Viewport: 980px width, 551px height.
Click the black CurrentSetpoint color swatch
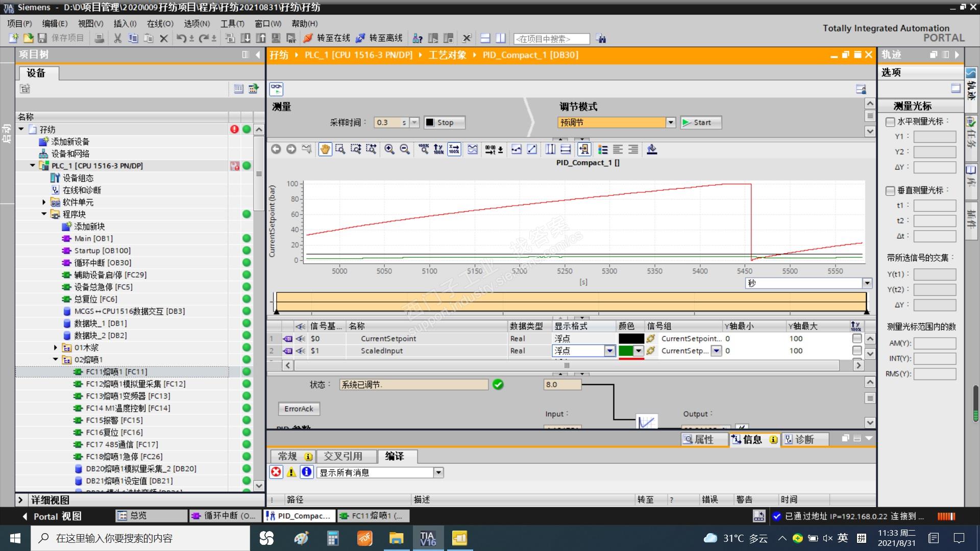coord(631,338)
